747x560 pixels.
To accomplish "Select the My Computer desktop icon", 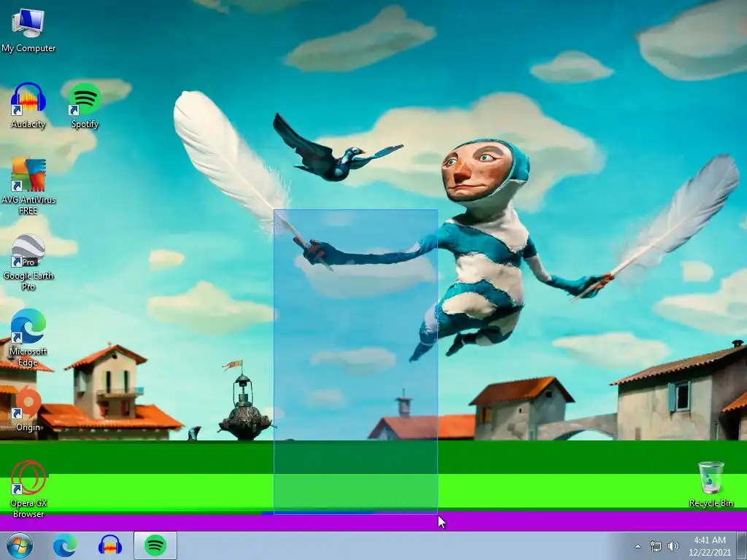I will tap(28, 29).
